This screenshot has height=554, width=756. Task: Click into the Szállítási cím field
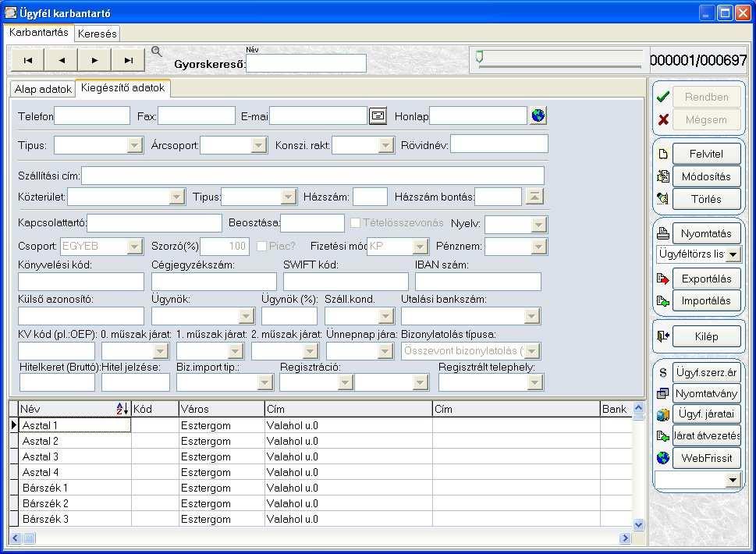[x=313, y=176]
